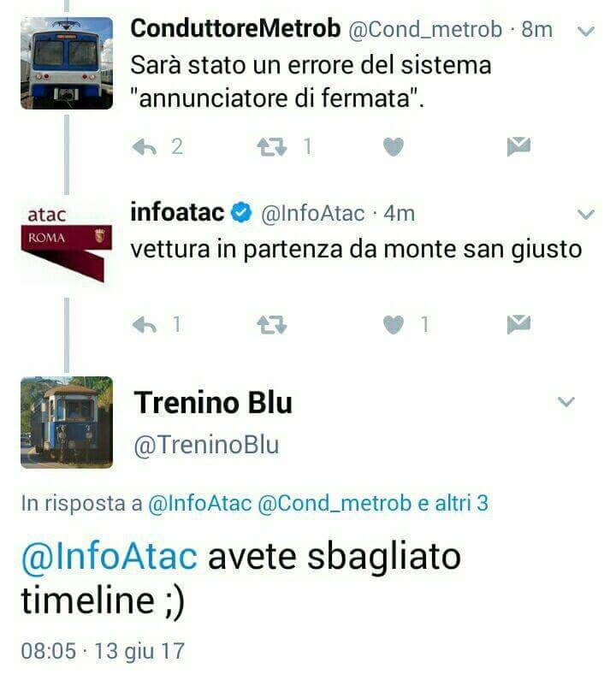Retweet ConduttoreMetrob's tweet
Viewport: 616px width, 674px height.
[272, 147]
